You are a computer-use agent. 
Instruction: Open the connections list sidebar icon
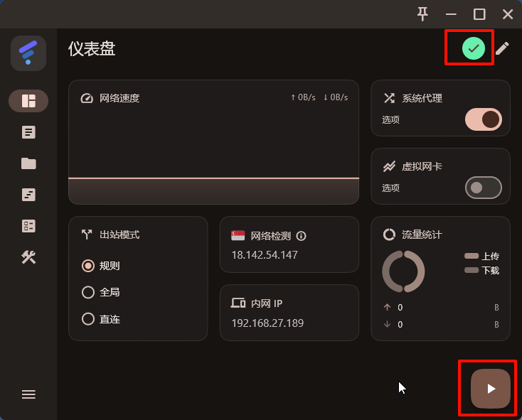point(28,226)
